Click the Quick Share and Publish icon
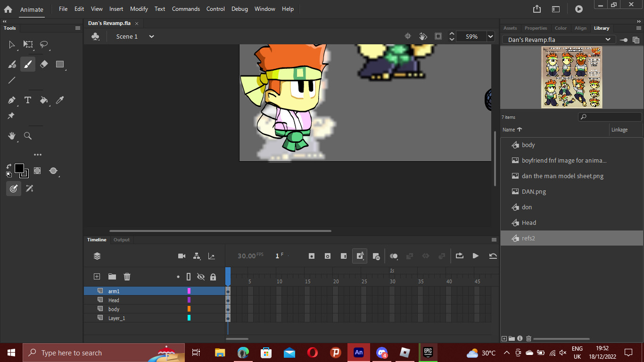This screenshot has width=644, height=362. [x=537, y=9]
